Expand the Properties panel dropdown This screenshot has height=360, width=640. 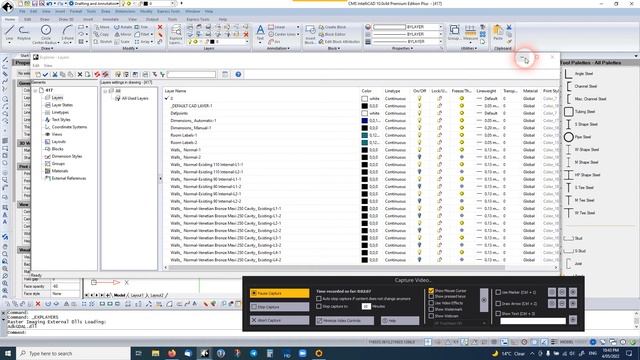click(x=402, y=49)
